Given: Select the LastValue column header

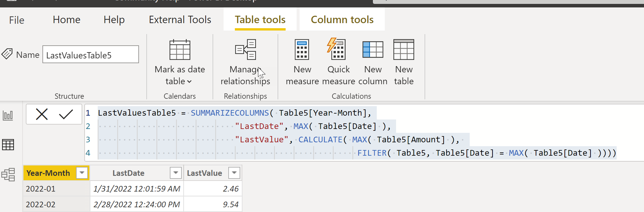Looking at the screenshot, I should pos(204,173).
